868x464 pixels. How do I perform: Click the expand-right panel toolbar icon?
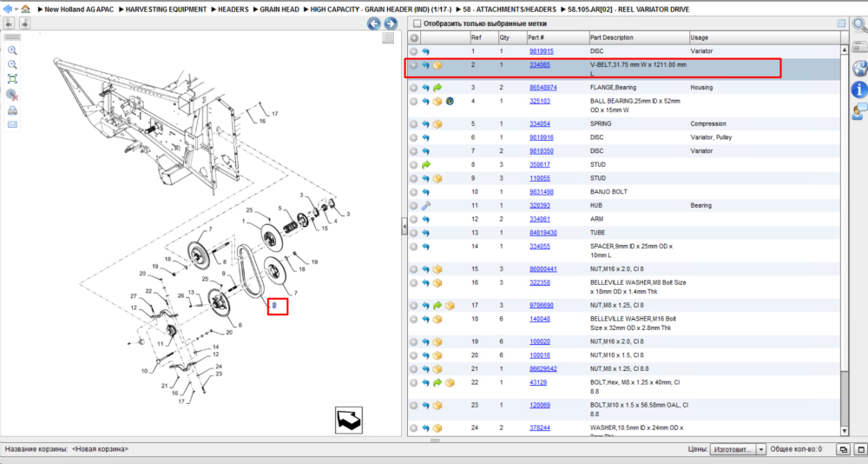pos(24,23)
